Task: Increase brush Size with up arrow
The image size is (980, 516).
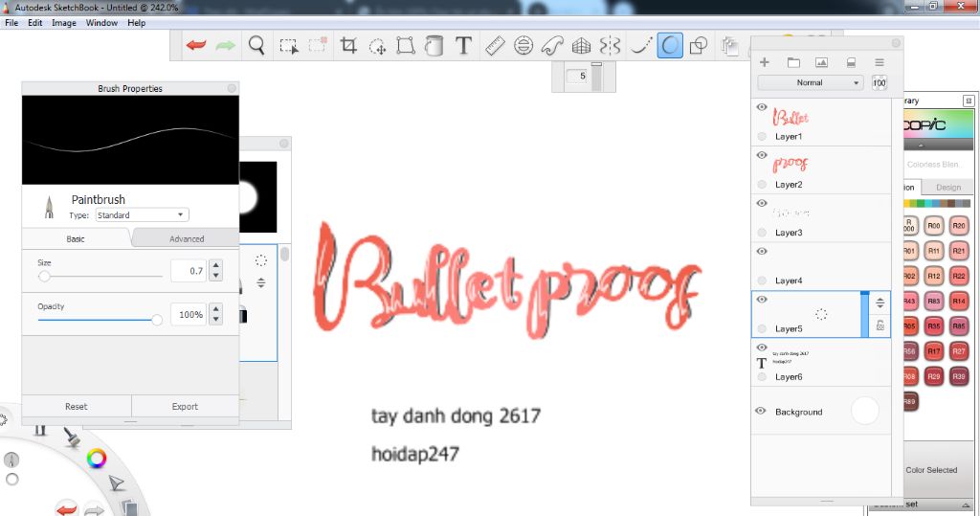Action: click(215, 265)
